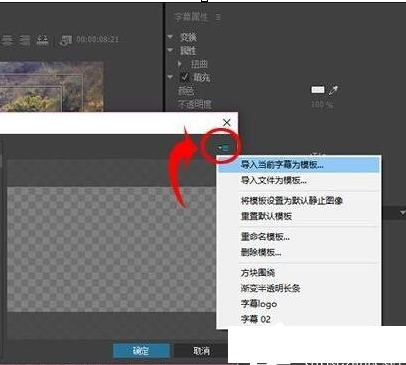Click the landscape video preview in title designer
Image resolution: width=406 pixels, height=365 pixels.
pos(52,86)
